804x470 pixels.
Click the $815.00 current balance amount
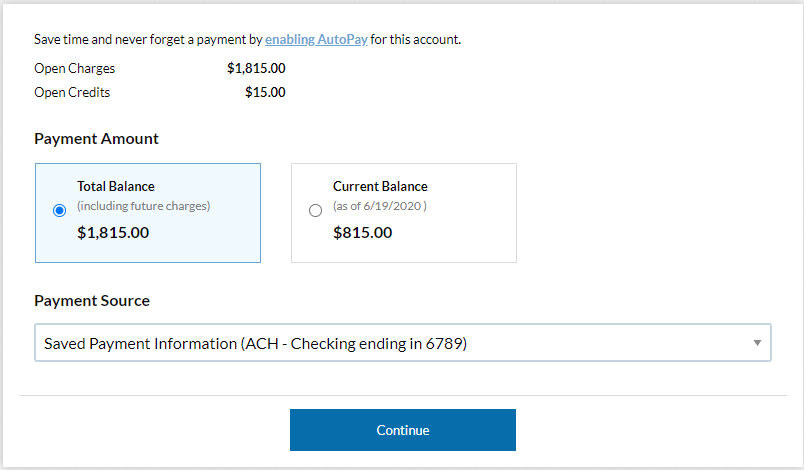point(362,233)
